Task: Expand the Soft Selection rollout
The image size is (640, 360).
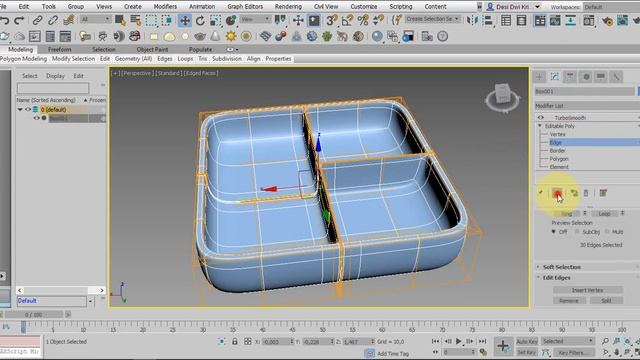Action: point(562,267)
